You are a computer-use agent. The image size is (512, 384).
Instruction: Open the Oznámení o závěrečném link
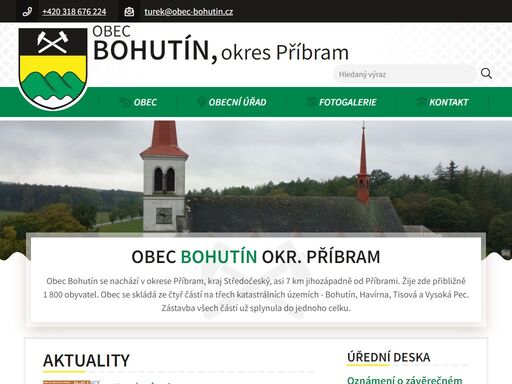[x=404, y=380]
